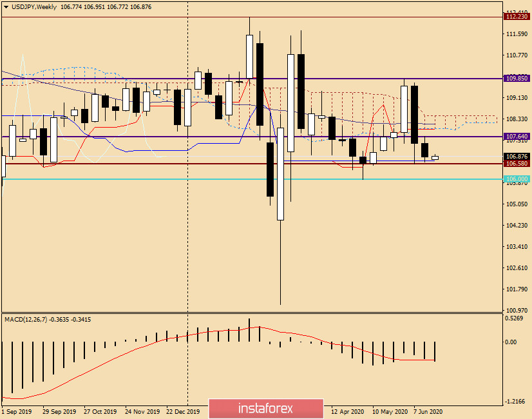
Task: Select the 107.640 purple price tag
Action: (x=517, y=137)
